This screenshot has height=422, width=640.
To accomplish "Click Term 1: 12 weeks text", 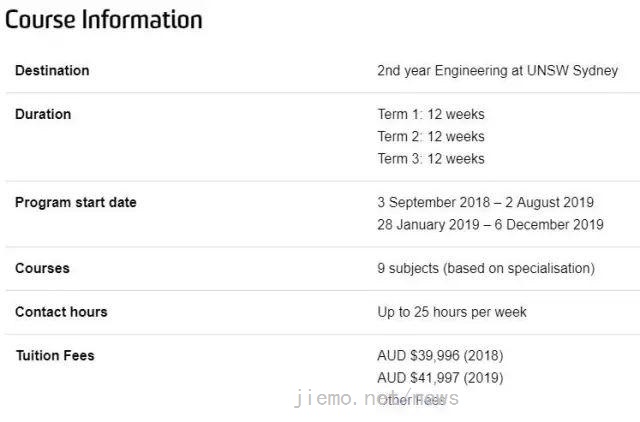I will point(431,114).
